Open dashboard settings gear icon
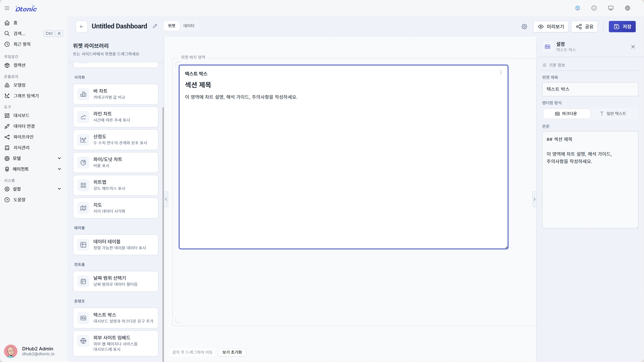The height and width of the screenshot is (362, 644). click(x=524, y=27)
